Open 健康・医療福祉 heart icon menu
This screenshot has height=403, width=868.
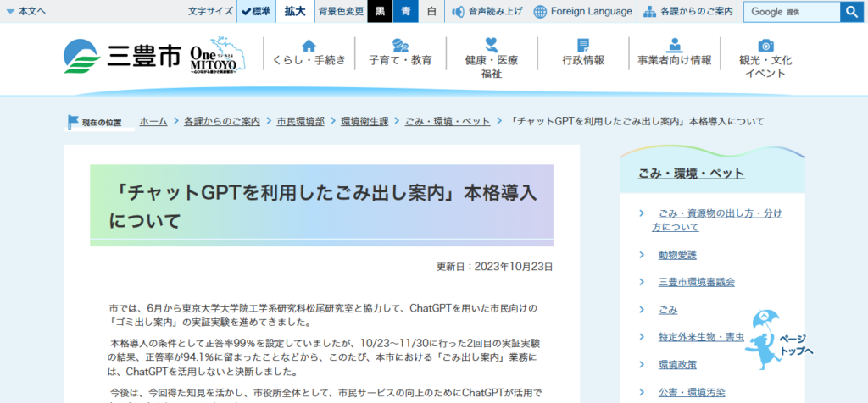click(492, 46)
